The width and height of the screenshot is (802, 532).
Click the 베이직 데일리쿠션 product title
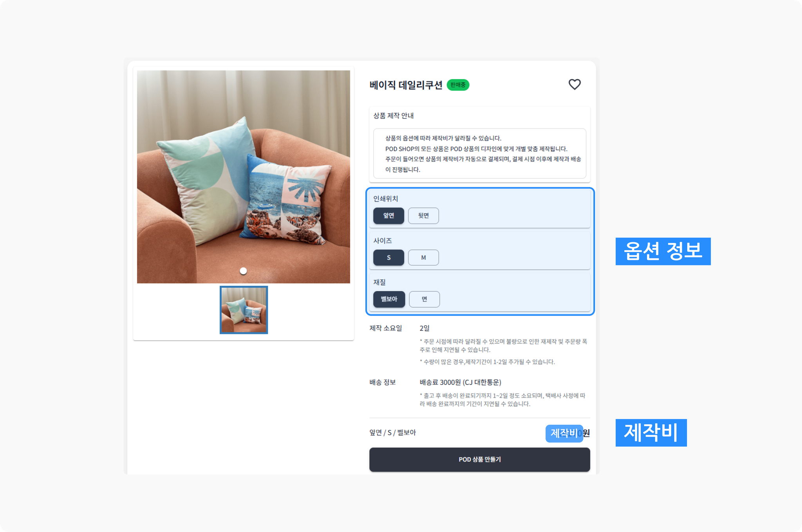[x=406, y=85]
